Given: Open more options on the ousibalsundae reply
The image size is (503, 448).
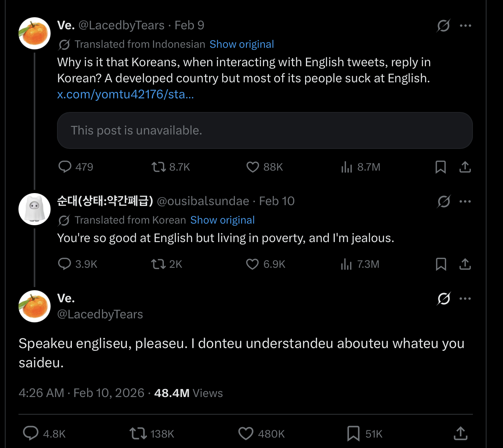Looking at the screenshot, I should 465,202.
